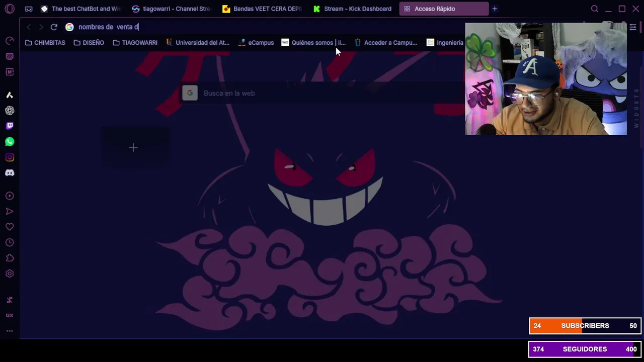
Task: Open GX Cleaner icon in sidebar
Action: pos(10,56)
